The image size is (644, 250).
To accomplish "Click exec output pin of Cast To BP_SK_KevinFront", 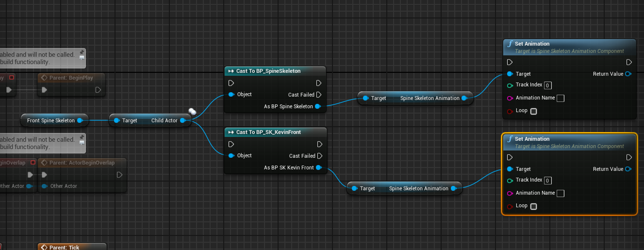I will tap(319, 144).
